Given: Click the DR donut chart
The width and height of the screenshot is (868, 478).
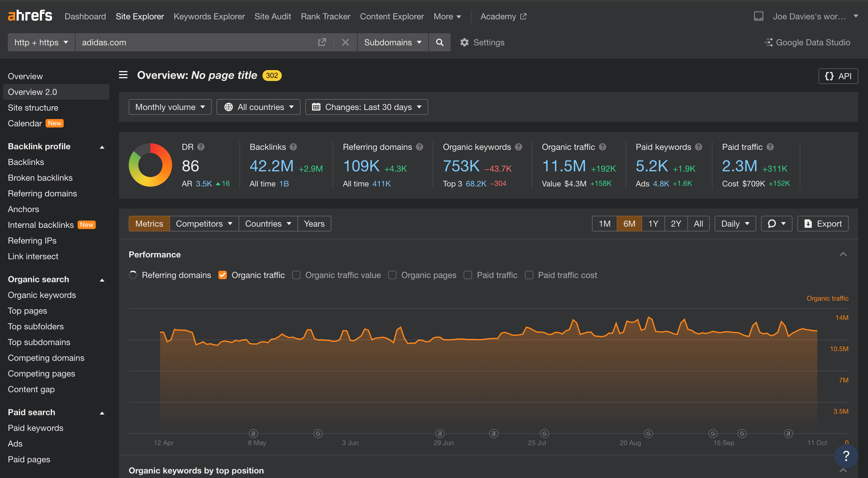Looking at the screenshot, I should [150, 165].
